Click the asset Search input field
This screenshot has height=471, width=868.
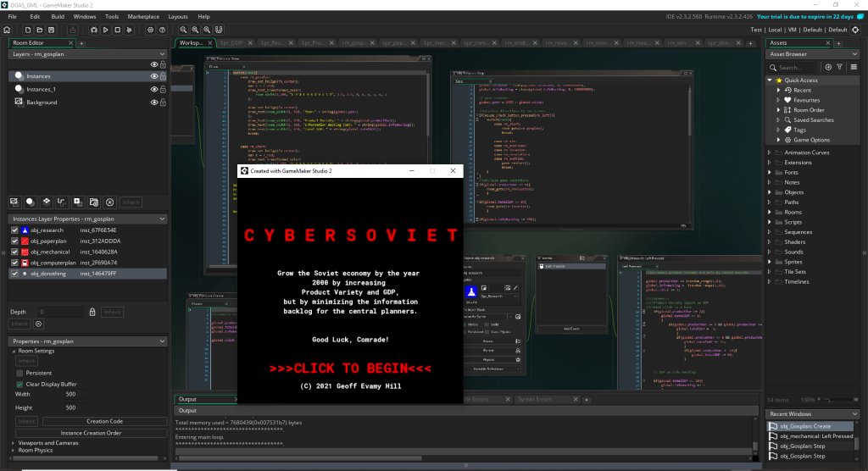pos(799,67)
